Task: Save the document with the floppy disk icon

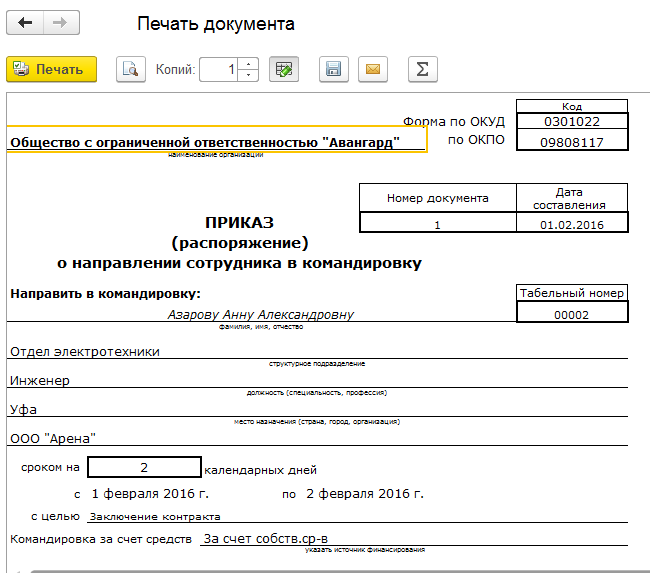Action: click(x=334, y=69)
